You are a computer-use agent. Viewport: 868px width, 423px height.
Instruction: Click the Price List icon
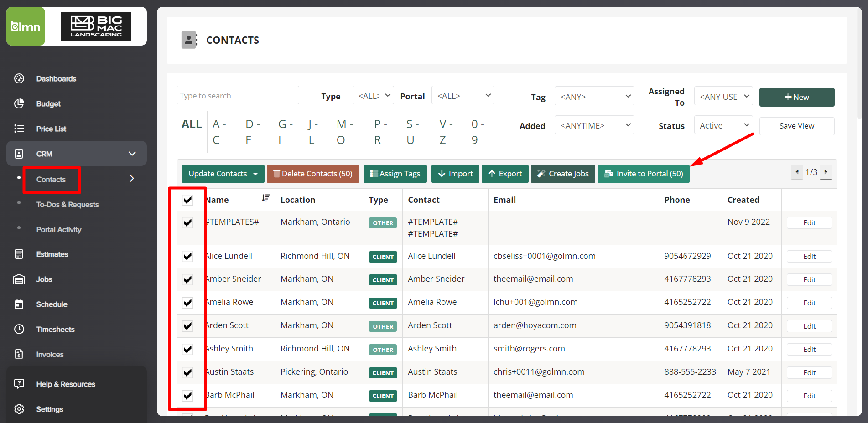tap(19, 129)
